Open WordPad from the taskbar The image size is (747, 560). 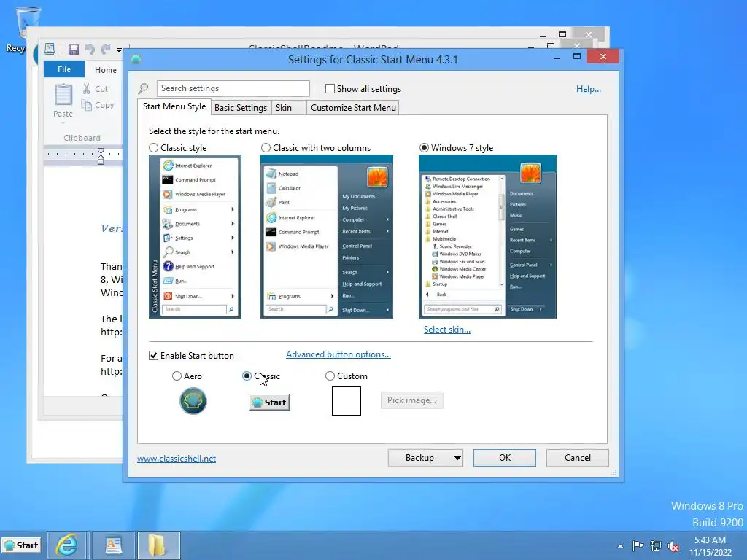pos(113,545)
